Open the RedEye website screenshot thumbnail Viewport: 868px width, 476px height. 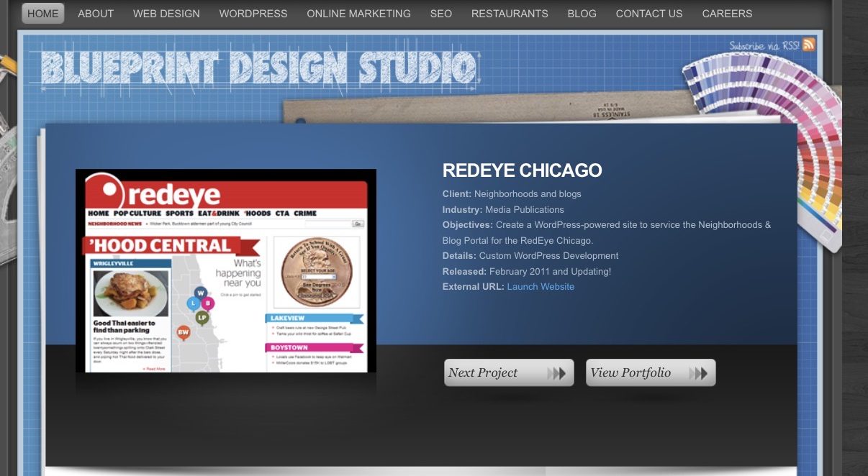[x=226, y=270]
